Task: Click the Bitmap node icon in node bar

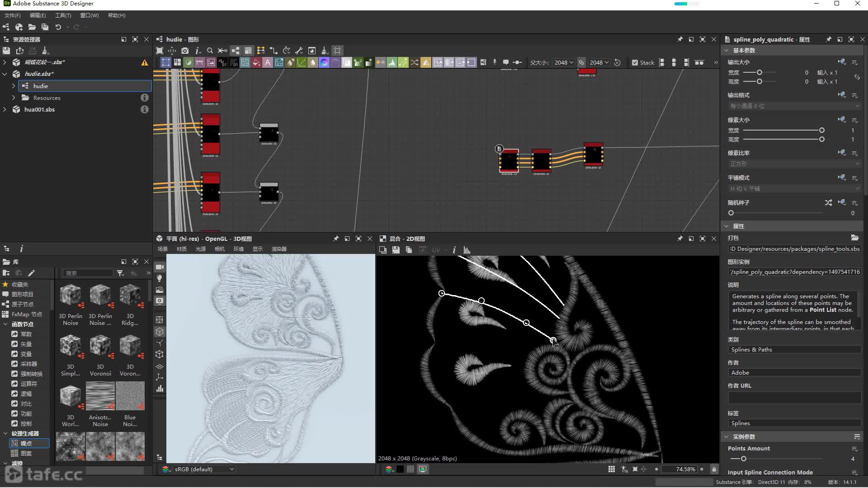Action: pos(211,63)
